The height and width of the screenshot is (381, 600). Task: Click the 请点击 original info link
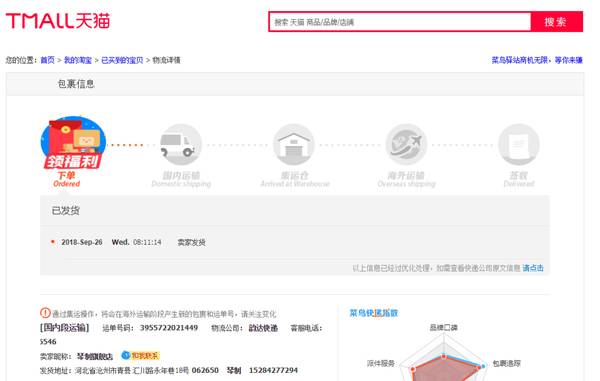[533, 268]
